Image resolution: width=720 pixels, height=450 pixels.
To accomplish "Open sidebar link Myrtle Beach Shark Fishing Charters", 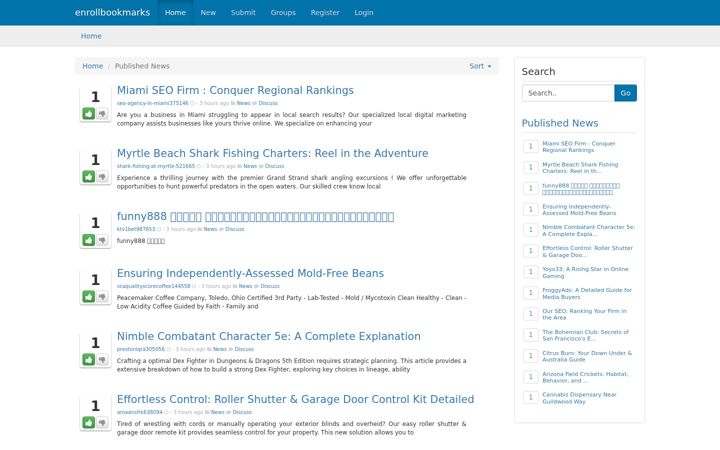I will click(x=580, y=168).
